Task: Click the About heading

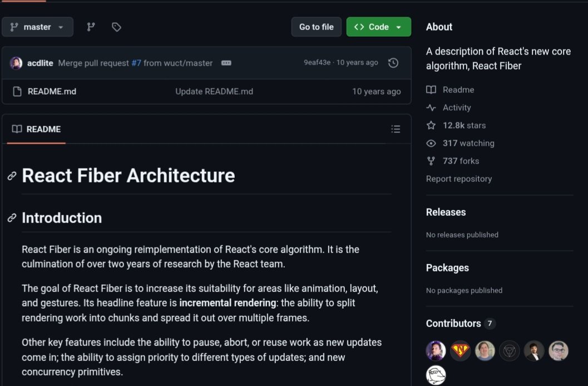Action: pos(439,27)
